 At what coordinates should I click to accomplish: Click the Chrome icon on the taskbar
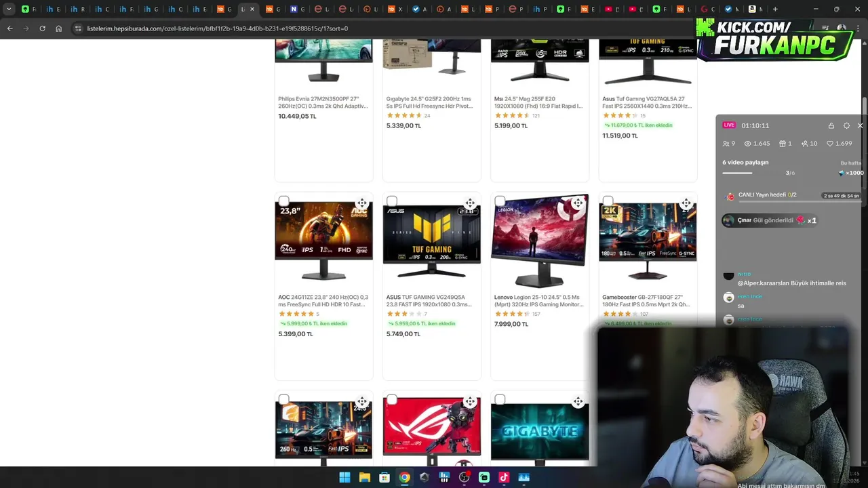point(404,477)
